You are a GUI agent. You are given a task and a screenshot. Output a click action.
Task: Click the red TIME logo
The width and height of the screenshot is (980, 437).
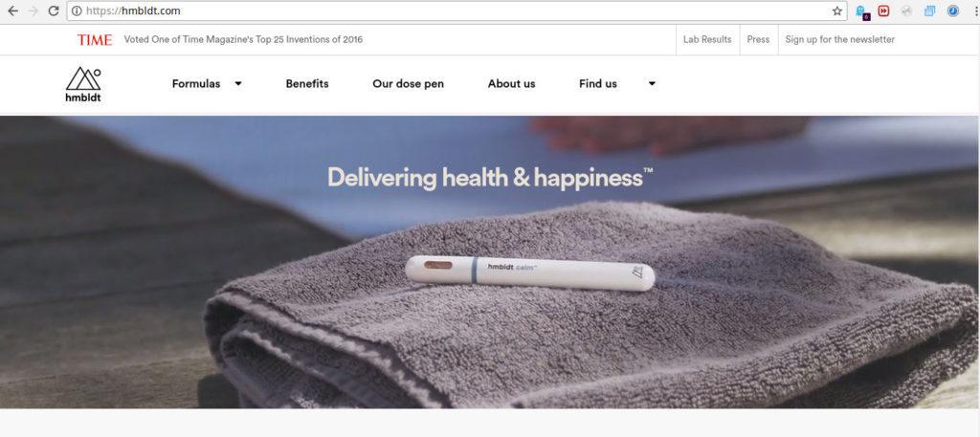[x=95, y=40]
